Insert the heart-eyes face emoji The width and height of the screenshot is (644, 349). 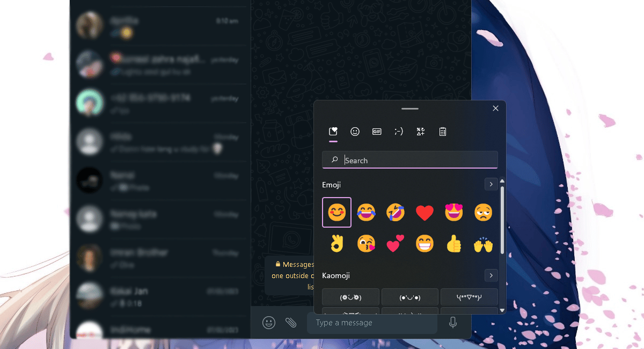click(x=454, y=213)
